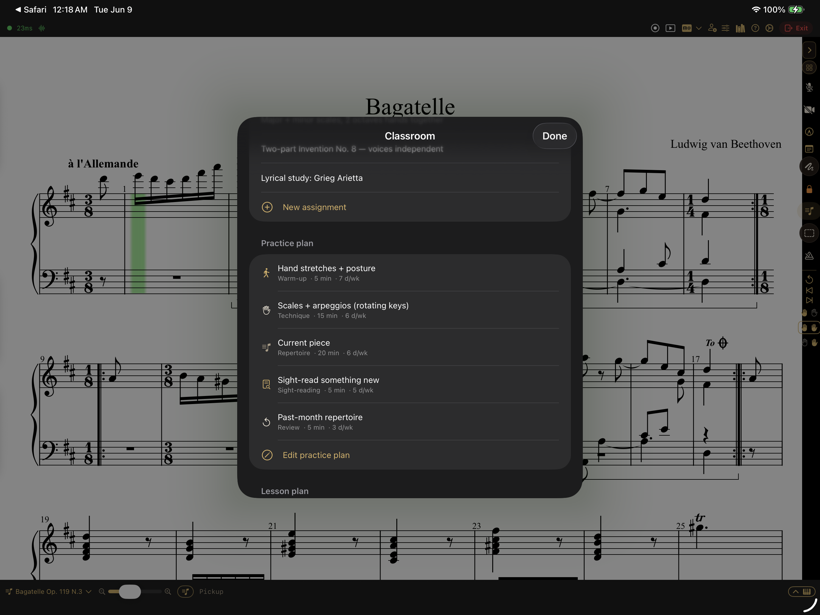Image resolution: width=820 pixels, height=615 pixels.
Task: Click the battery 100% indicator
Action: (x=783, y=9)
